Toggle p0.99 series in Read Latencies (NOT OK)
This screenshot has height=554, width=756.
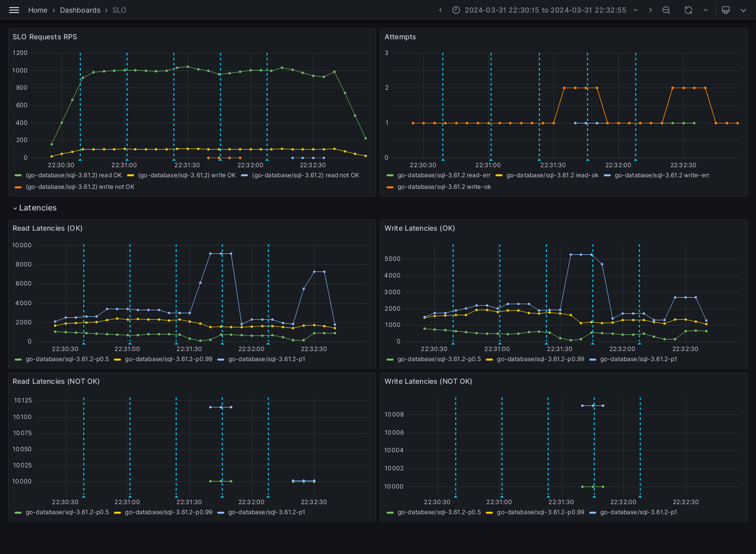click(x=168, y=512)
